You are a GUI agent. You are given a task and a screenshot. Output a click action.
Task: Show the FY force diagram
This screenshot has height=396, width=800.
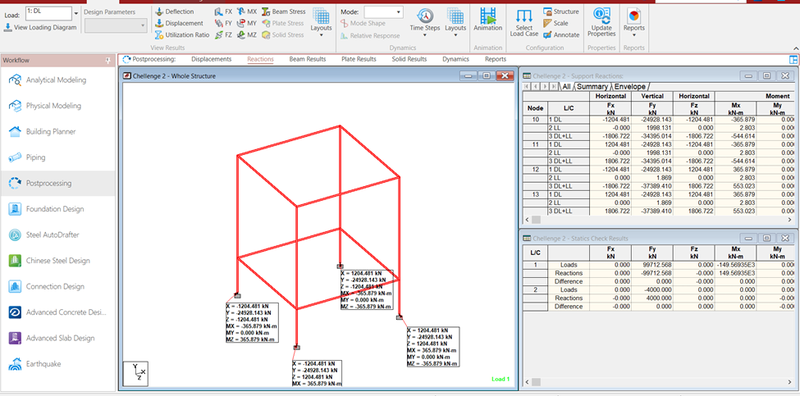pos(223,23)
